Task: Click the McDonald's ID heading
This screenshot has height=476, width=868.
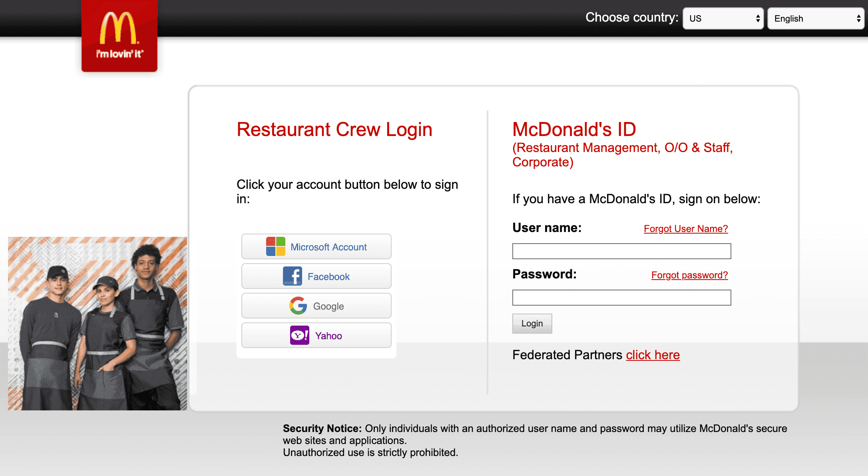Action: pyautogui.click(x=574, y=129)
